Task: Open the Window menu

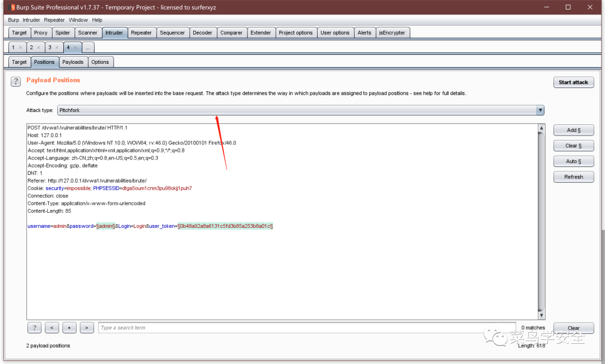Action: click(x=78, y=20)
